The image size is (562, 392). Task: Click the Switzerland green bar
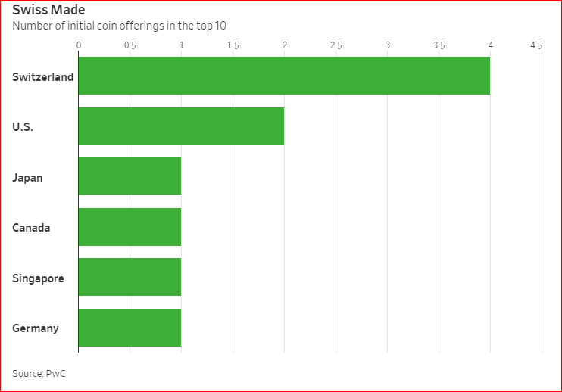click(284, 76)
